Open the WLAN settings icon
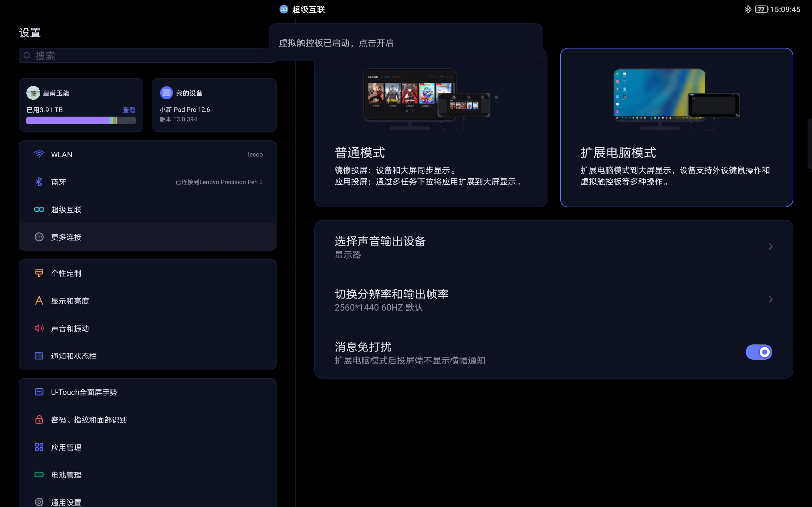The height and width of the screenshot is (507, 812). 39,154
